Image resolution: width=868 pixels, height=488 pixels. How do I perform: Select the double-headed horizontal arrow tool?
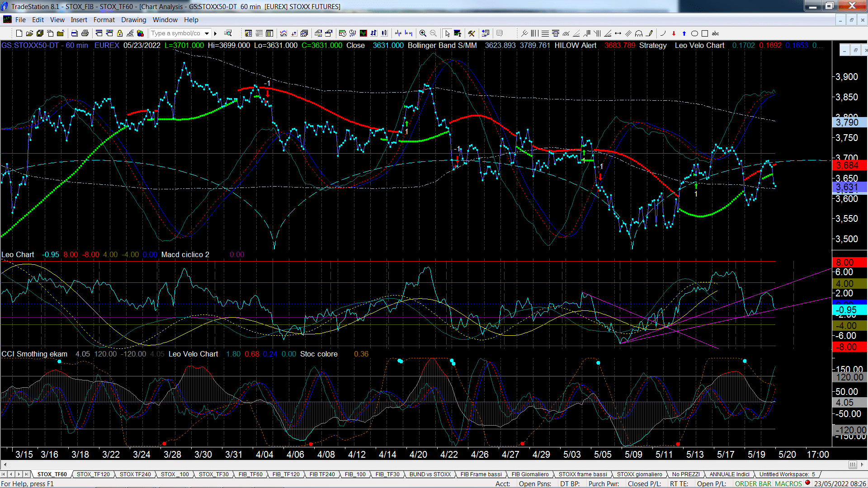618,33
